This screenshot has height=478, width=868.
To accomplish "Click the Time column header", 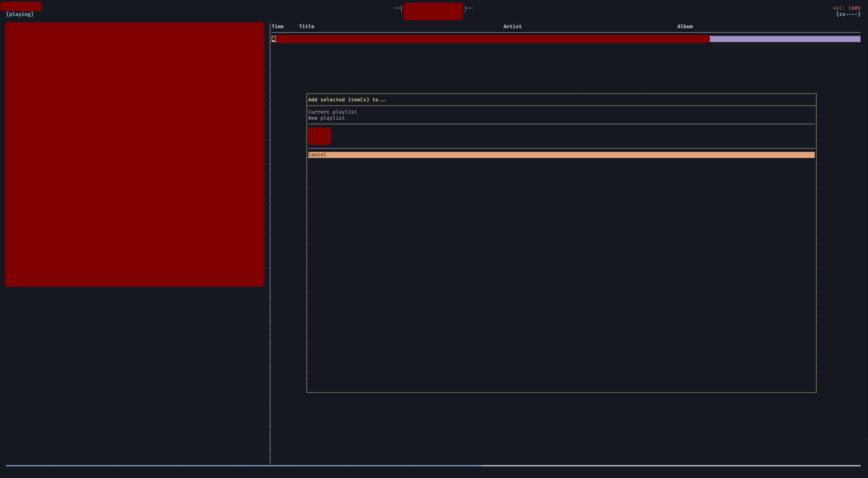I will tap(277, 26).
